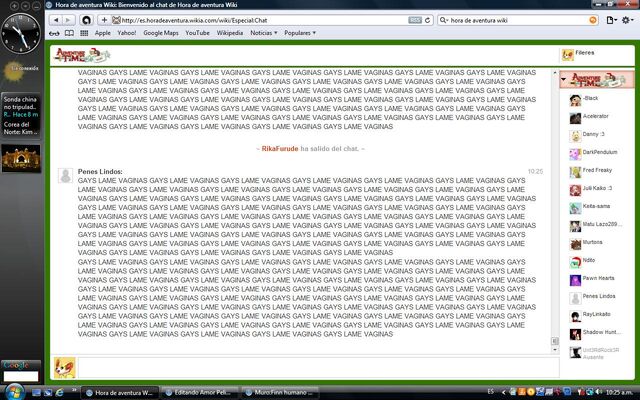Open the Yahoo! bookmark
Image resolution: width=640 pixels, height=400 pixels.
[127, 33]
